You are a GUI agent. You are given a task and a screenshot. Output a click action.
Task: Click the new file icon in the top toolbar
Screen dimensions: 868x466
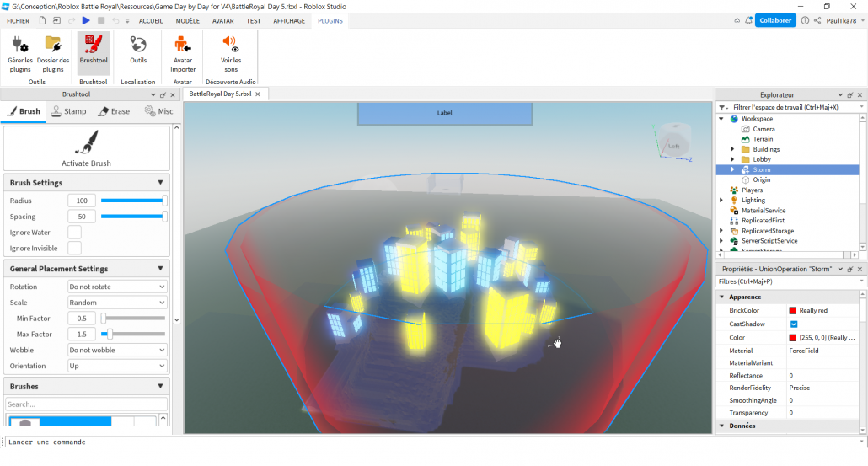tap(42, 20)
